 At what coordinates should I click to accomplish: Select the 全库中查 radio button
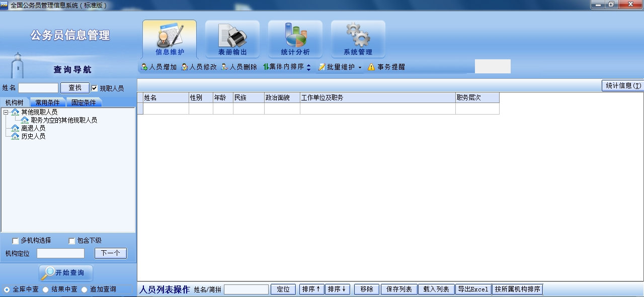click(7, 289)
